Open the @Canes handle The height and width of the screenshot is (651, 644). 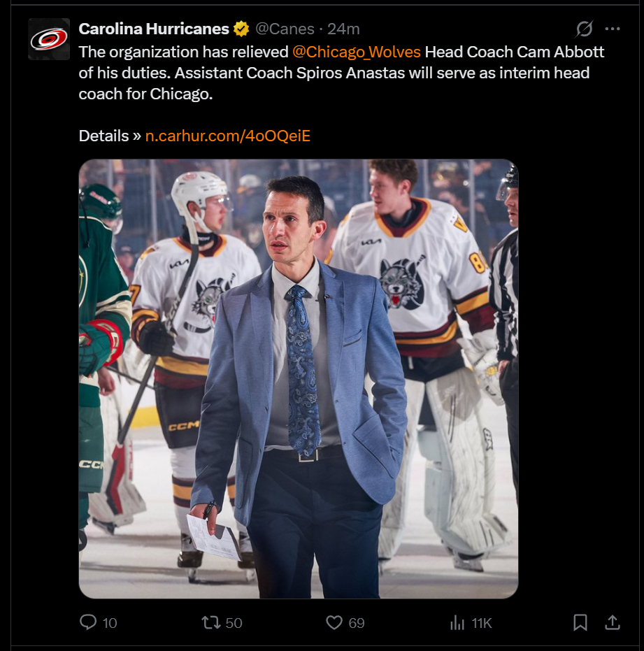tap(285, 29)
